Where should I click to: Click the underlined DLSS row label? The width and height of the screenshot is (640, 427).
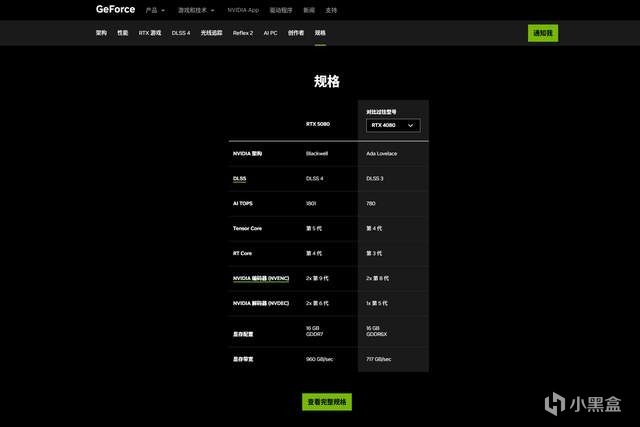(x=240, y=178)
